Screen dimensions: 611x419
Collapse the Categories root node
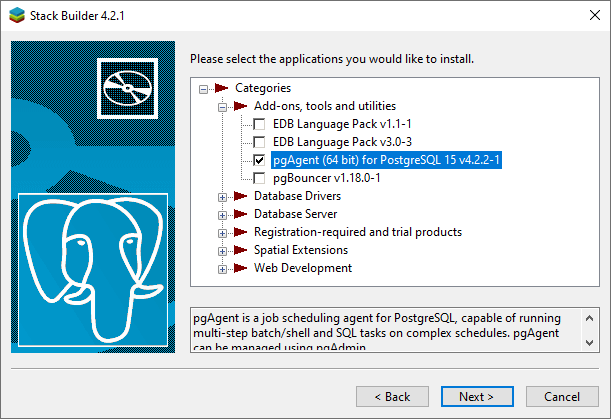pos(203,89)
